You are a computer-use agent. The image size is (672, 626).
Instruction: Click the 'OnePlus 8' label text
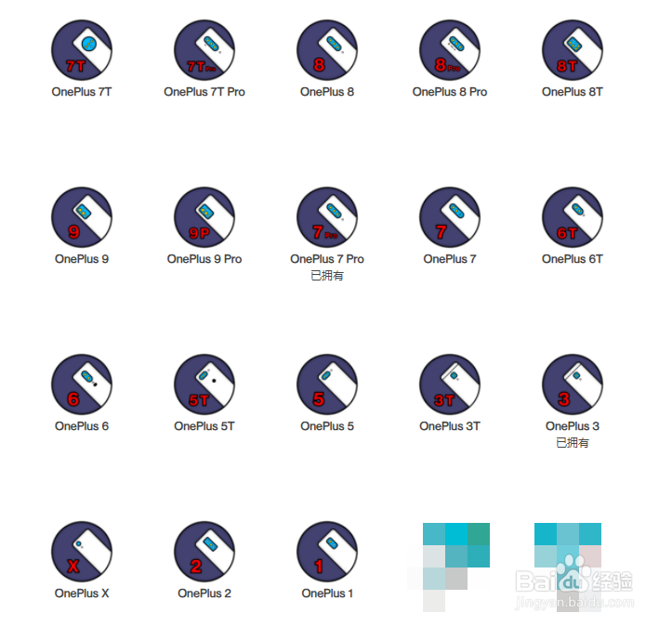[x=327, y=92]
